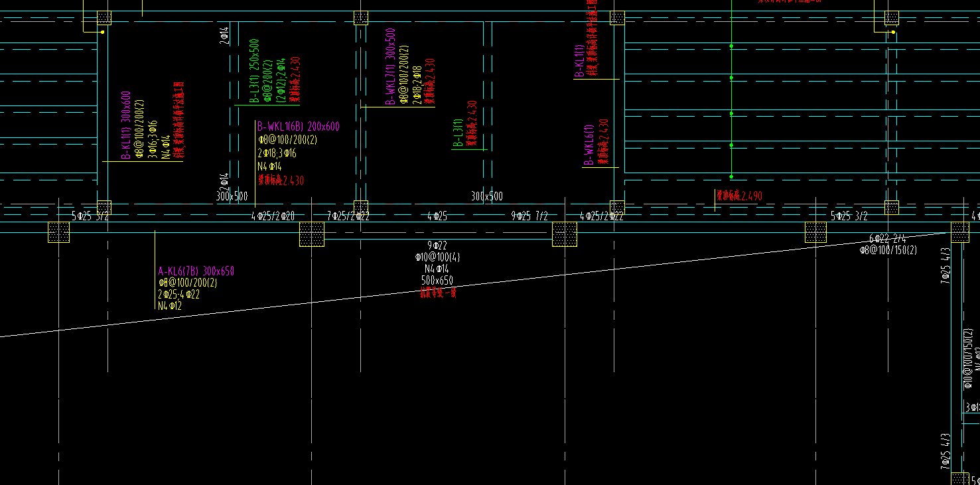Select the green Φ8@200(2) stirrup text

coord(267,81)
